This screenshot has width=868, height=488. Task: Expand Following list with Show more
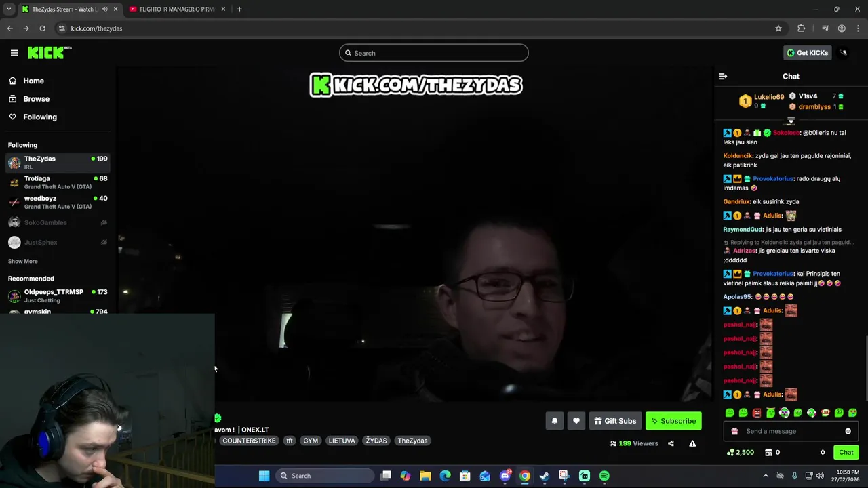click(22, 261)
